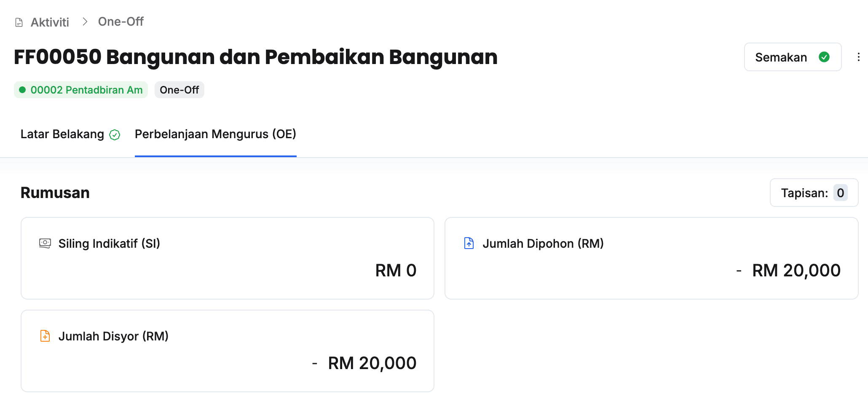The image size is (868, 407).
Task: Click the Jumlah Dipohon RM 20,000 amount
Action: tap(796, 270)
